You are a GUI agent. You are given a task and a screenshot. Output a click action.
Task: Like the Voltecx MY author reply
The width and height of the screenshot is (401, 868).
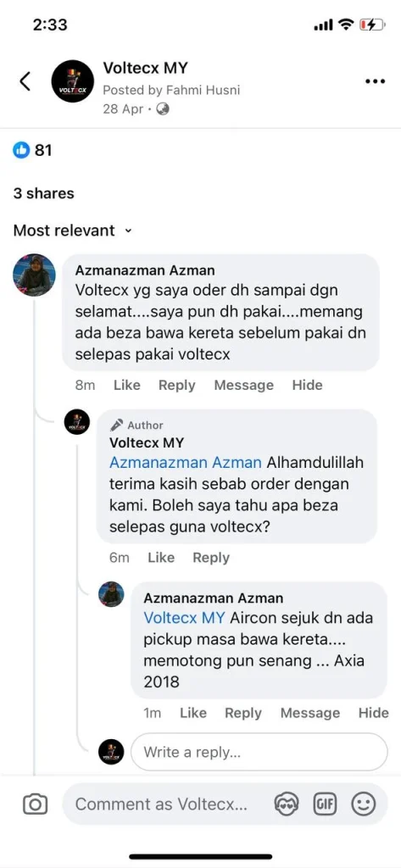click(160, 558)
